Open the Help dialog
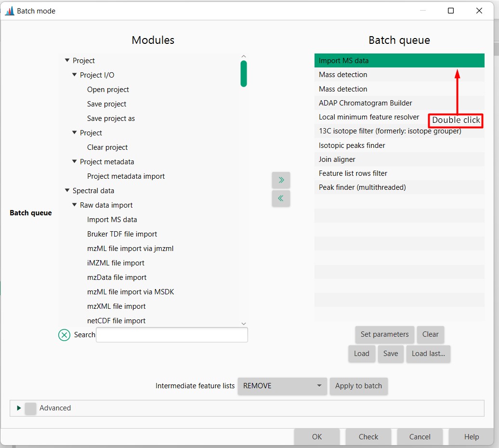 [471, 436]
